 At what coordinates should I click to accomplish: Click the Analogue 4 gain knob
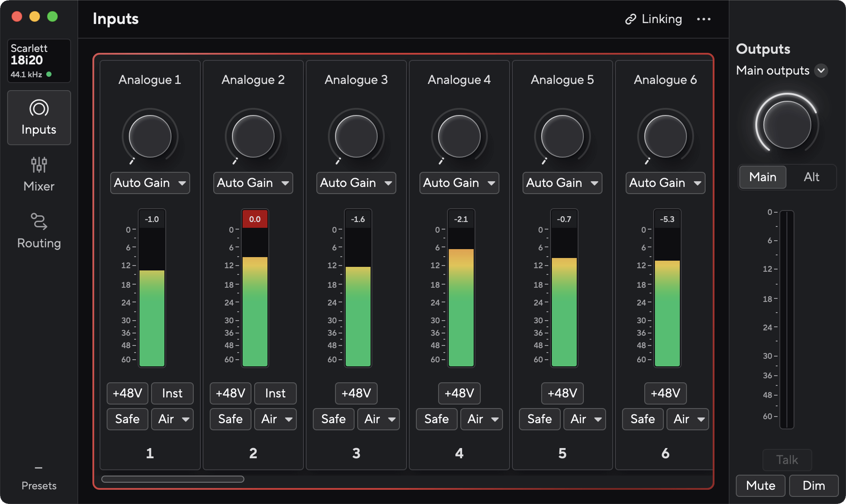point(459,136)
